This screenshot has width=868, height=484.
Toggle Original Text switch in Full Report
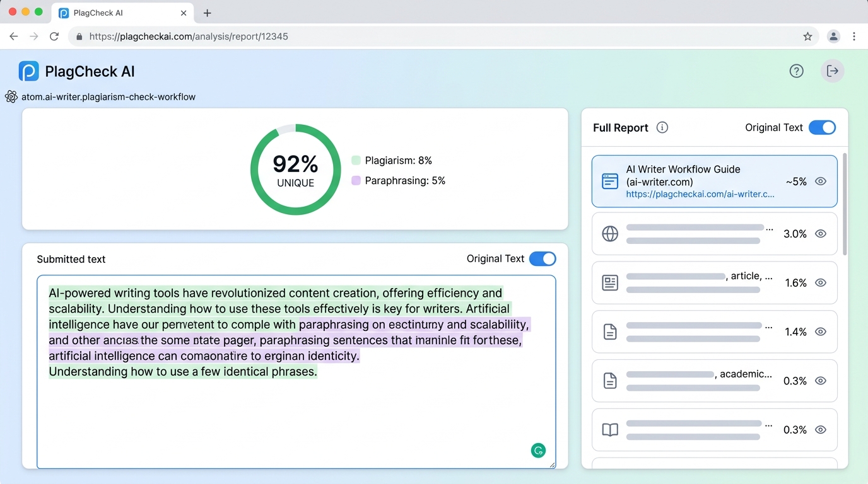click(x=822, y=127)
